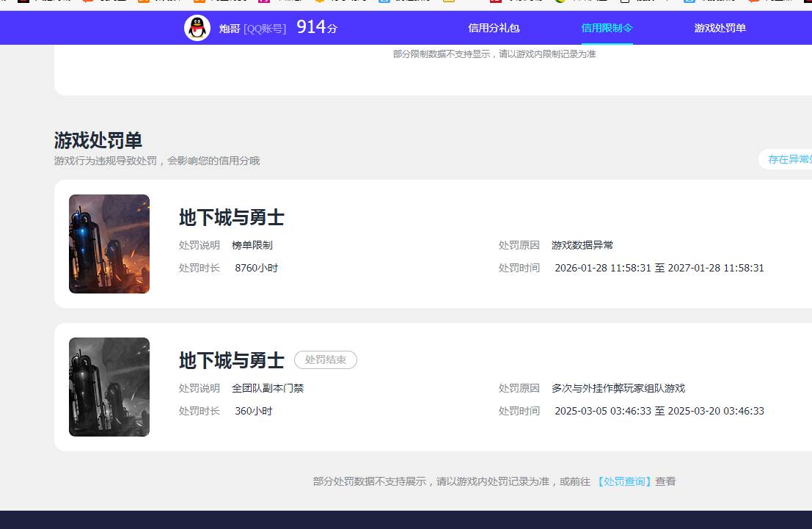
Task: Open the 处罚查询 link in the footer
Action: click(x=623, y=481)
